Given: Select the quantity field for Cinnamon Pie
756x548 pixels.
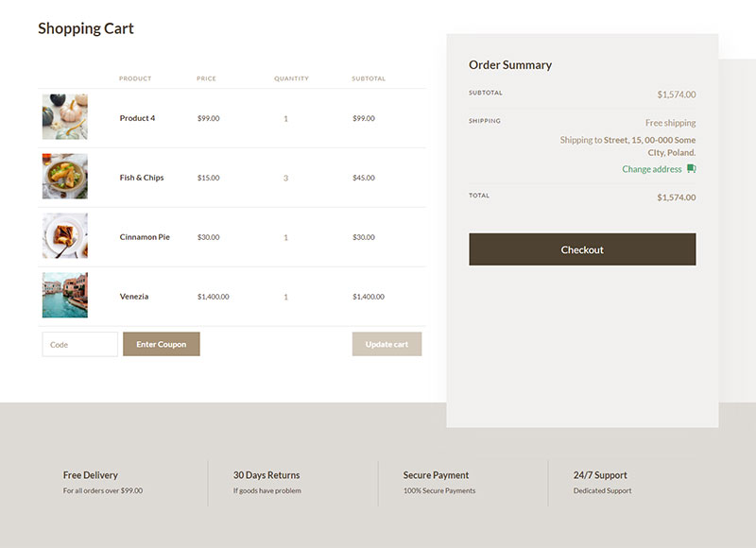Looking at the screenshot, I should click(286, 237).
